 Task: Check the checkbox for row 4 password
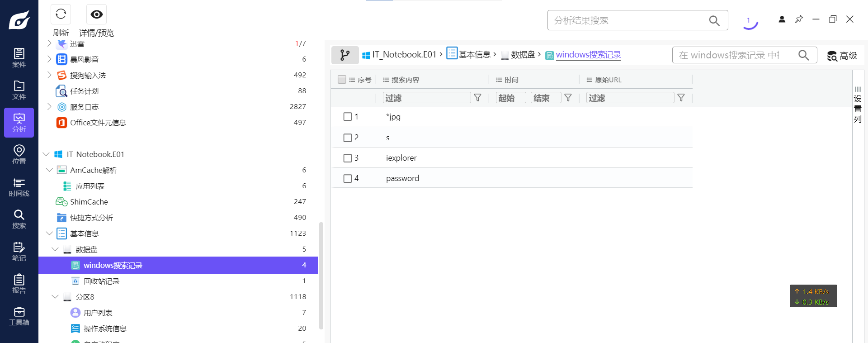[348, 178]
